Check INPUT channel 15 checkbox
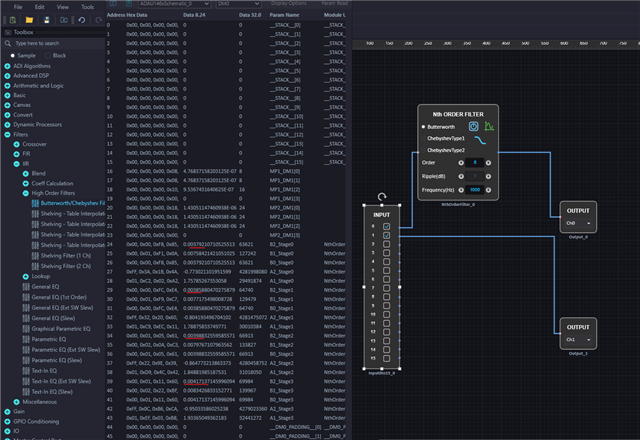Screen dimensions: 640x440 [387, 358]
